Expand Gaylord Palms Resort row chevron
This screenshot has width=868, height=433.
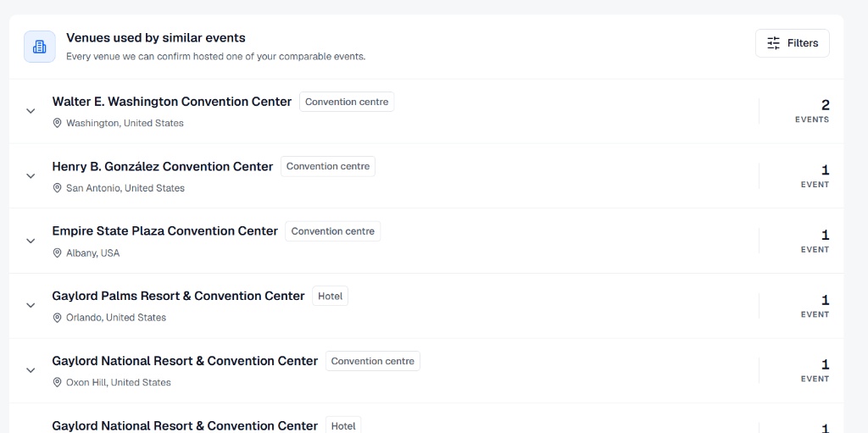click(31, 305)
